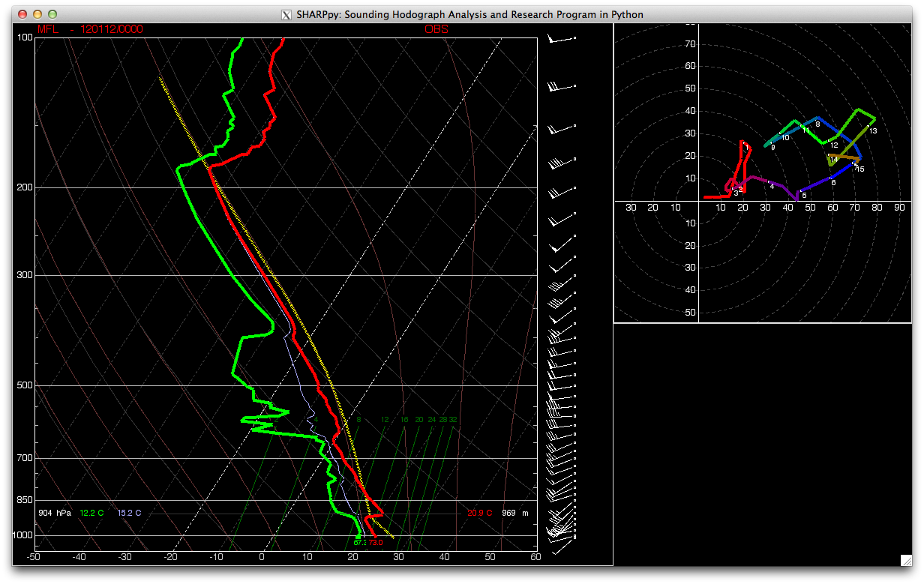Click height marker 11 on the hodograph
Screen dimensions: 924x584
pos(805,130)
